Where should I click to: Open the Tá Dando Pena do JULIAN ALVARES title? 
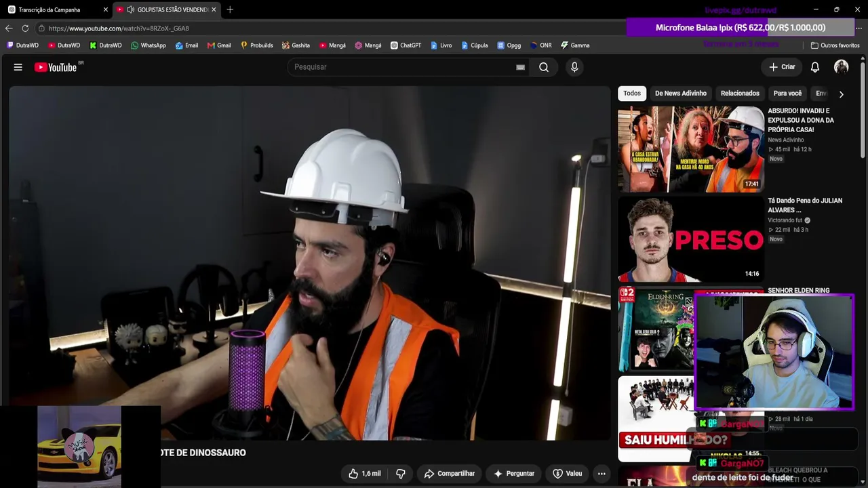[805, 205]
